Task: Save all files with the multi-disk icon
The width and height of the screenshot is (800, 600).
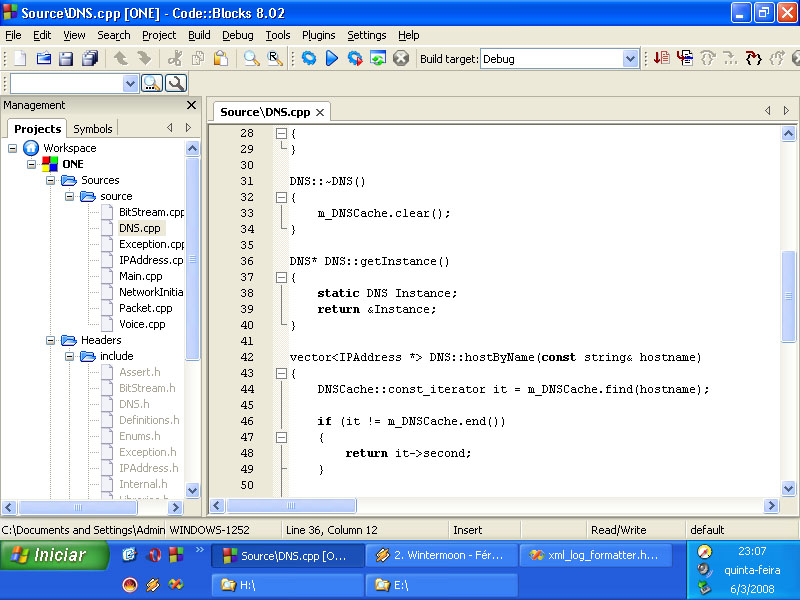Action: 90,59
